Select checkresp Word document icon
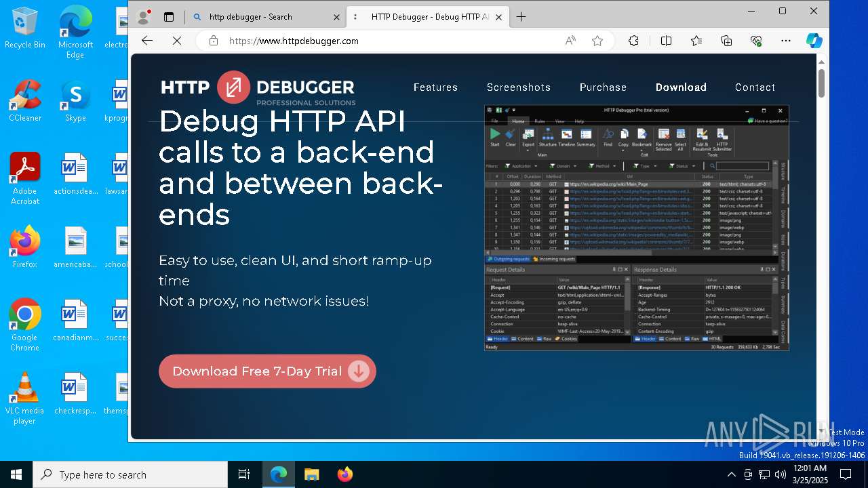Screen dimensions: 868x488 [75, 394]
